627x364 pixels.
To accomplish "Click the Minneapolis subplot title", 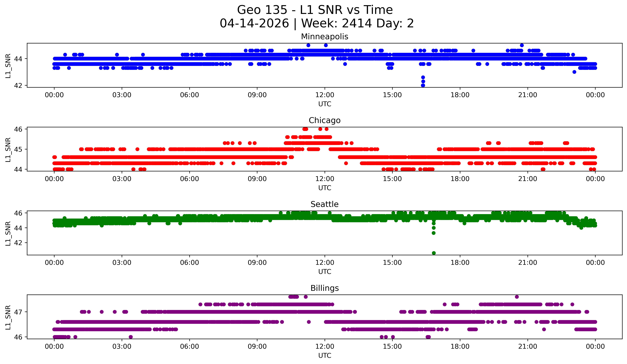I will tap(324, 37).
